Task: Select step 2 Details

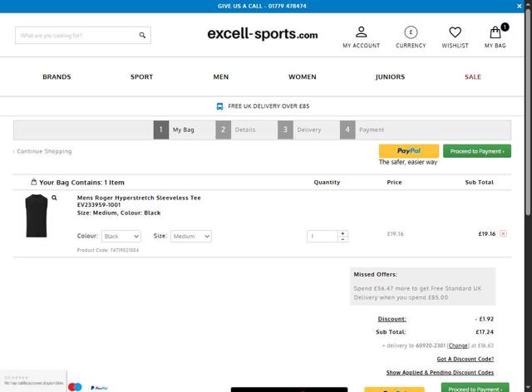Action: tap(236, 130)
